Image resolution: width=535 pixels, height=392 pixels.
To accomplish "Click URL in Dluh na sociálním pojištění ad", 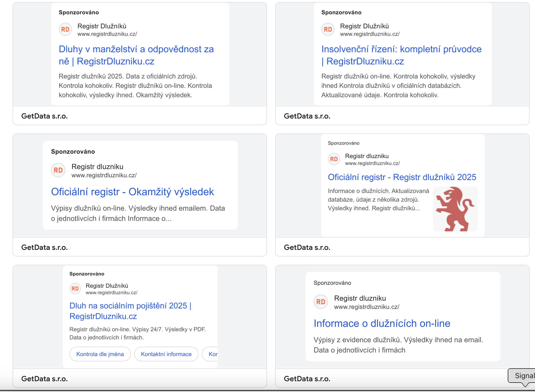I will pyautogui.click(x=112, y=292).
